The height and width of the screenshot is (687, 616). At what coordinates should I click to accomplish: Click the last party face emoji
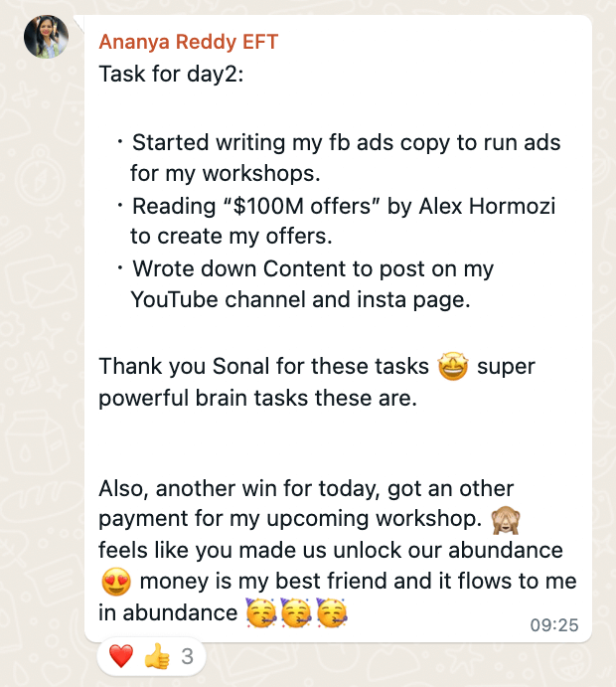(329, 612)
